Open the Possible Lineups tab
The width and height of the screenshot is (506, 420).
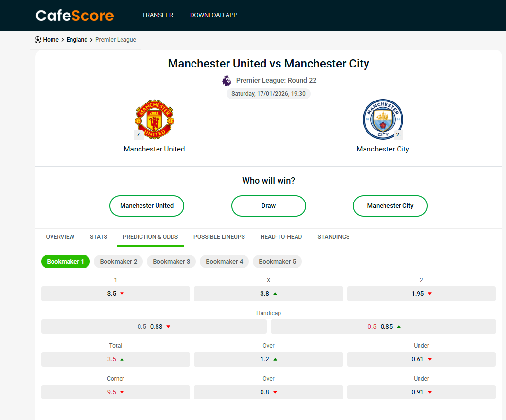point(219,237)
